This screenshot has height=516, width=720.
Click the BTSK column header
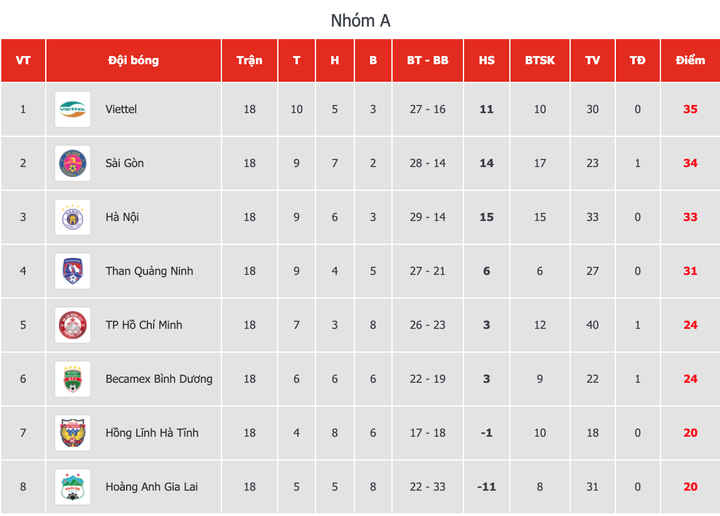click(x=540, y=60)
